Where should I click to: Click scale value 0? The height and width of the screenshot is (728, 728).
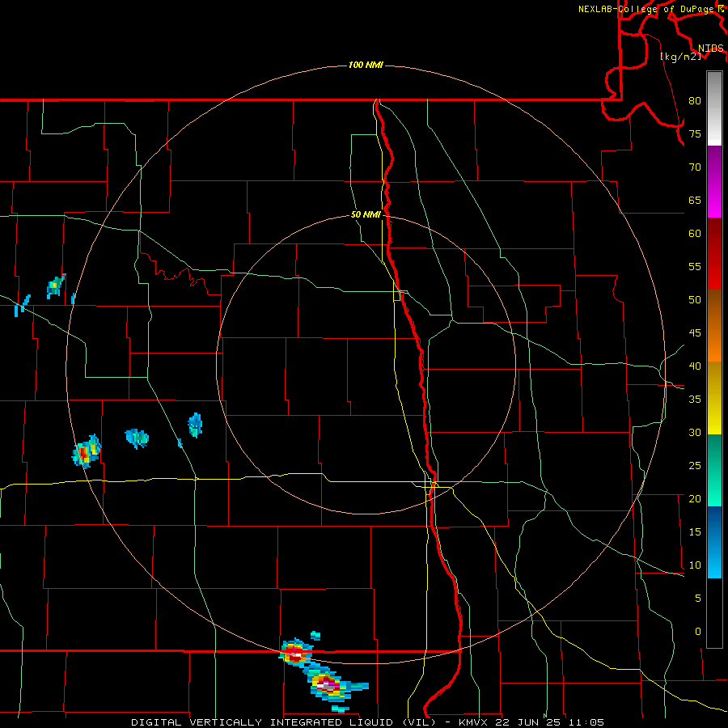698,632
